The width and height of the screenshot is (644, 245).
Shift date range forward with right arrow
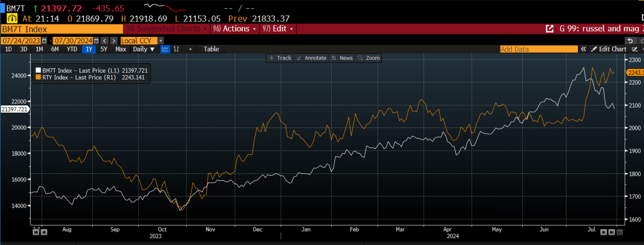pos(114,41)
